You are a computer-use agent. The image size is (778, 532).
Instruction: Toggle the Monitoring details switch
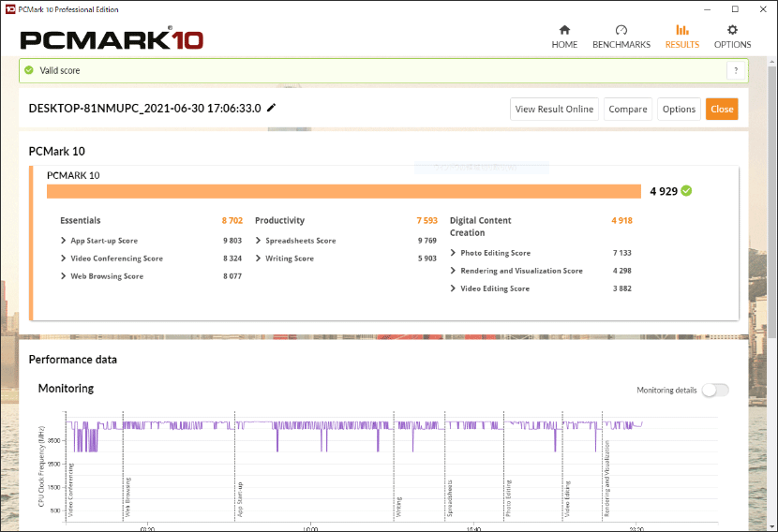click(x=715, y=390)
